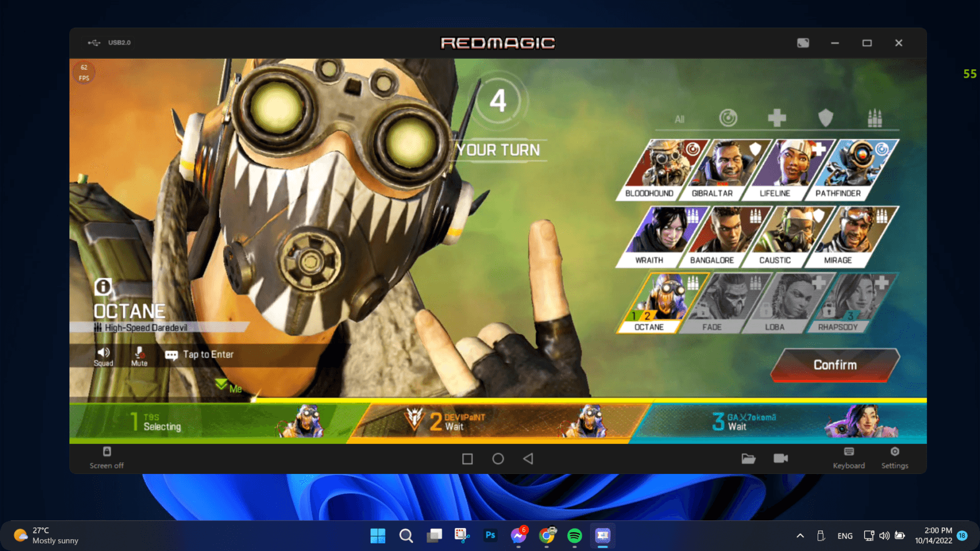980x551 pixels.
Task: Show All legends filter tab
Action: [679, 119]
